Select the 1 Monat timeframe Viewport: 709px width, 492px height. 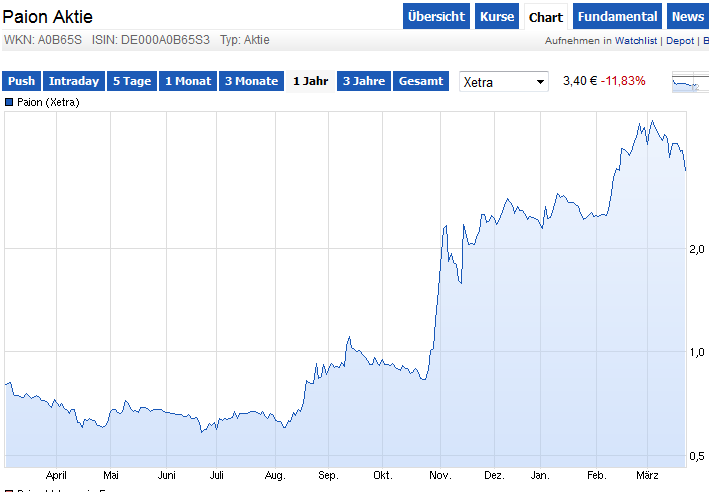coord(188,81)
